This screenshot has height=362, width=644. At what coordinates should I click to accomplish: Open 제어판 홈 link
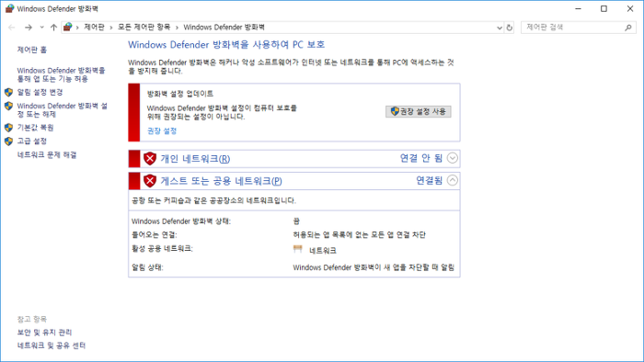pyautogui.click(x=32, y=50)
